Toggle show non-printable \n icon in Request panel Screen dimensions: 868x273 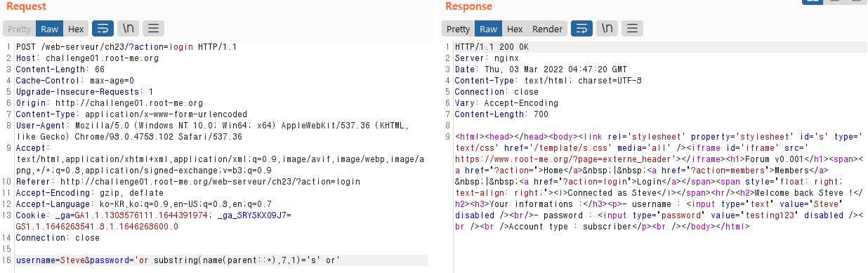127,29
